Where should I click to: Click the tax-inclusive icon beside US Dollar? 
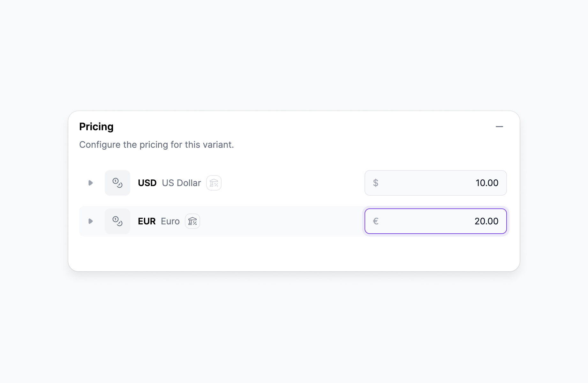[214, 183]
